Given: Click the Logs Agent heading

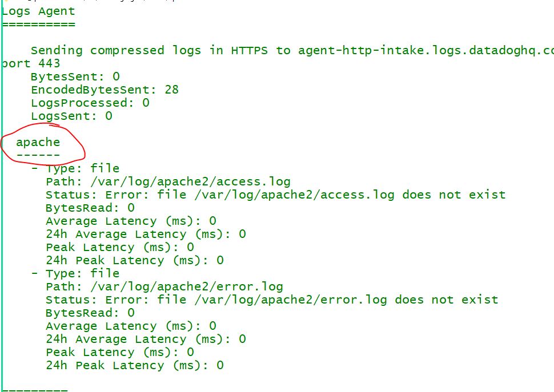Looking at the screenshot, I should pyautogui.click(x=38, y=11).
